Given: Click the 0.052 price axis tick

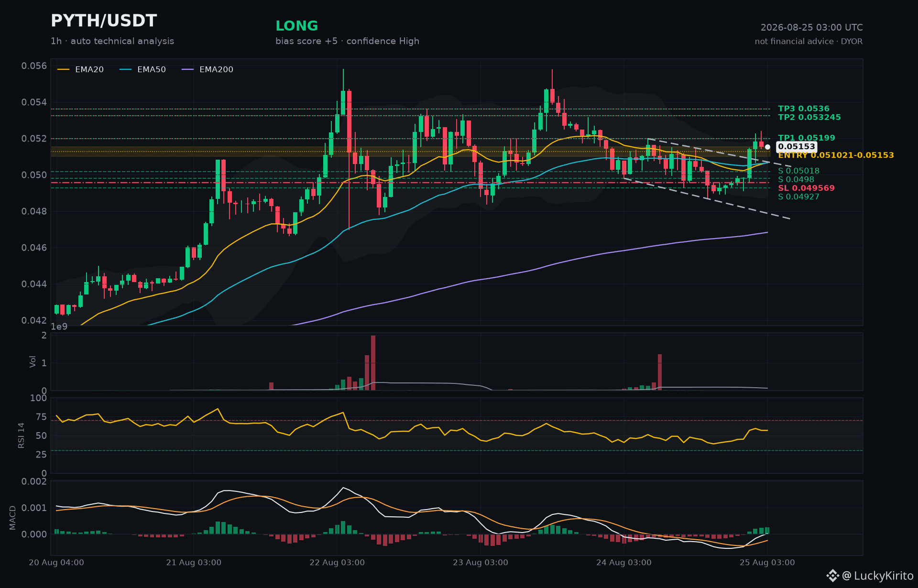Looking at the screenshot, I should (34, 139).
